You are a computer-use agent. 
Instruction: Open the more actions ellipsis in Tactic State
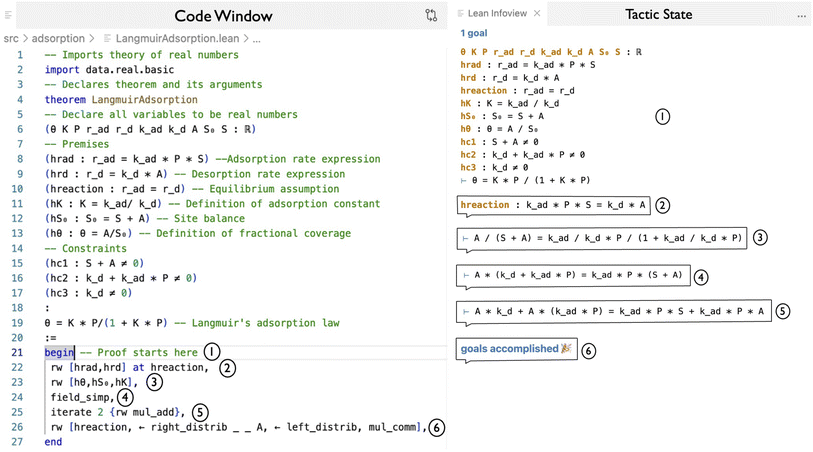[802, 16]
